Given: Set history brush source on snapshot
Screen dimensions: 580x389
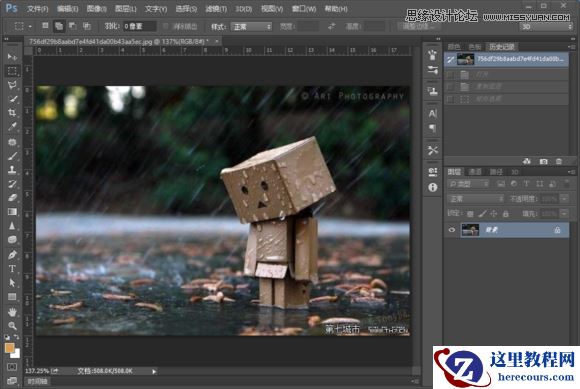Looking at the screenshot, I should (450, 60).
